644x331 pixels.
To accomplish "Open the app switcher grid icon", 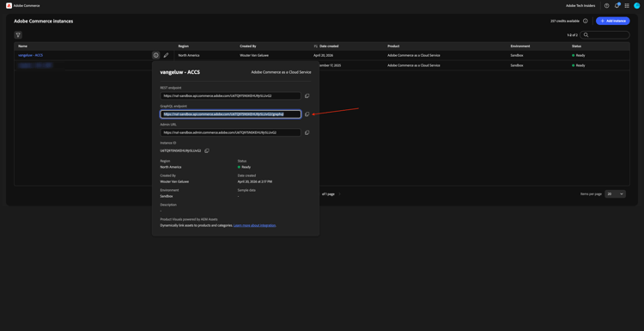I will (627, 6).
